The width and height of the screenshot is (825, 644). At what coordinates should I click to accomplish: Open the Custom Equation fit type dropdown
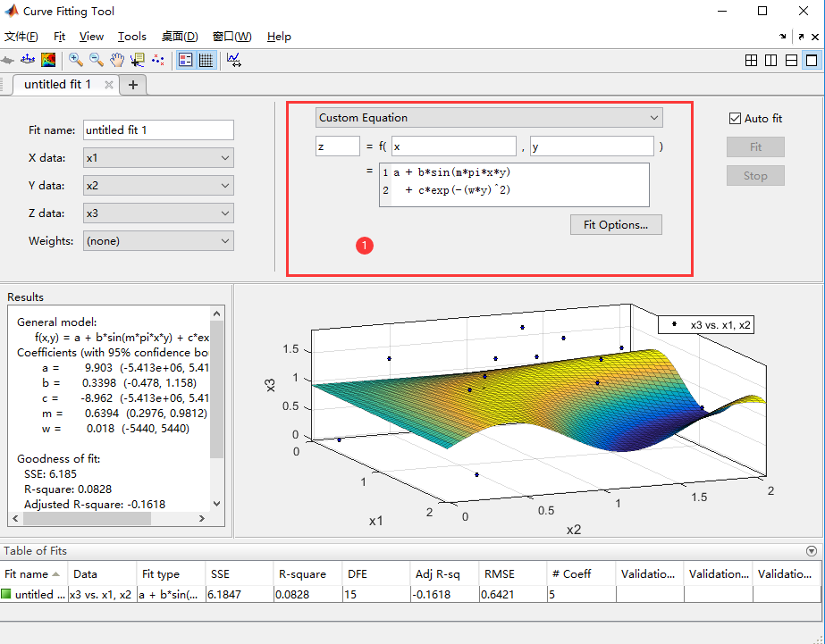click(489, 118)
